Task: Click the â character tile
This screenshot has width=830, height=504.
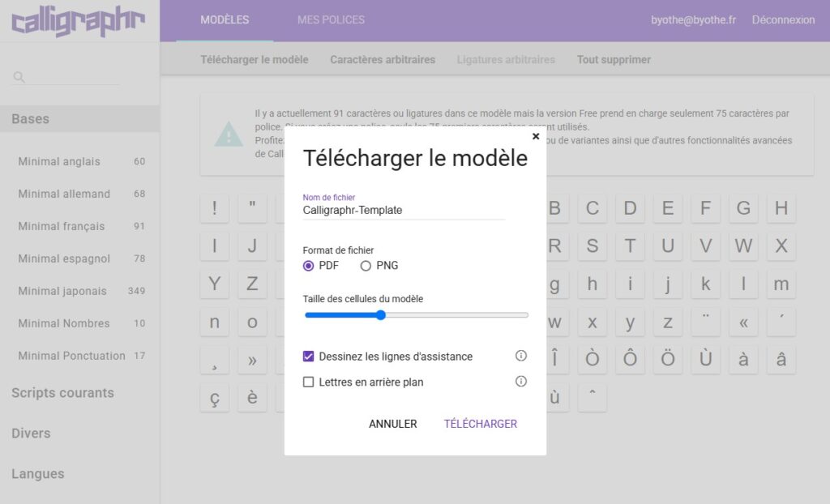Action: click(781, 360)
